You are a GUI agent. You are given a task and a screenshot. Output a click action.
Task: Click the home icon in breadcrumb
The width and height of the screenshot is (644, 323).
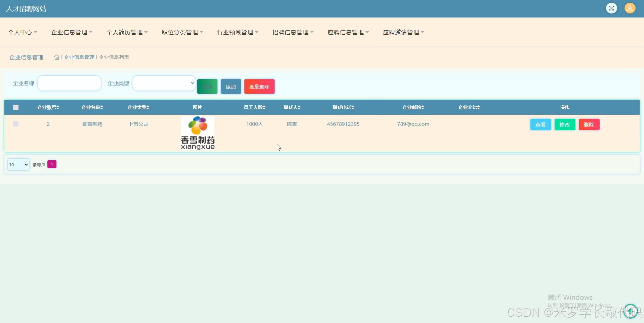click(x=57, y=57)
